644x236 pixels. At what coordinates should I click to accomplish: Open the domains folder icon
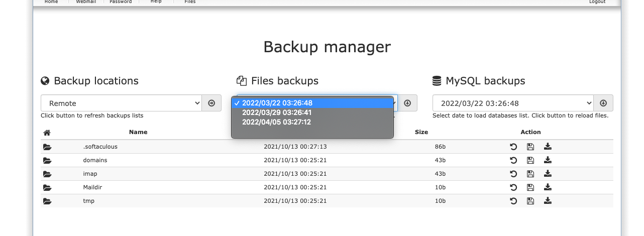click(47, 160)
